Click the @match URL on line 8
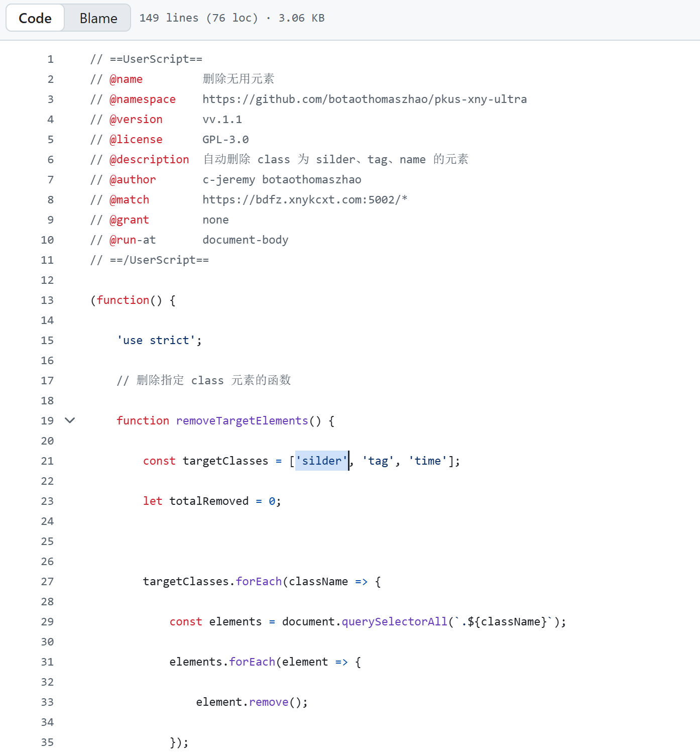 pyautogui.click(x=304, y=200)
